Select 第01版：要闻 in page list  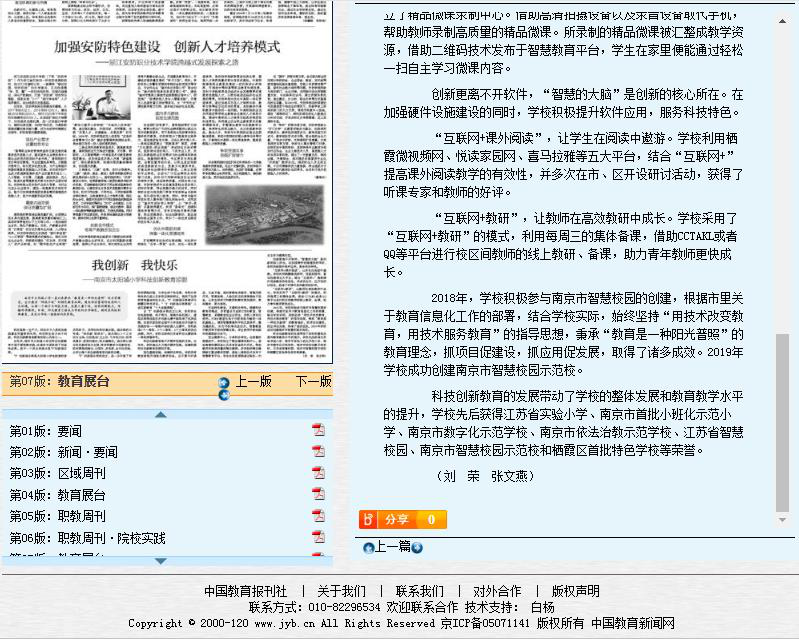click(x=46, y=431)
